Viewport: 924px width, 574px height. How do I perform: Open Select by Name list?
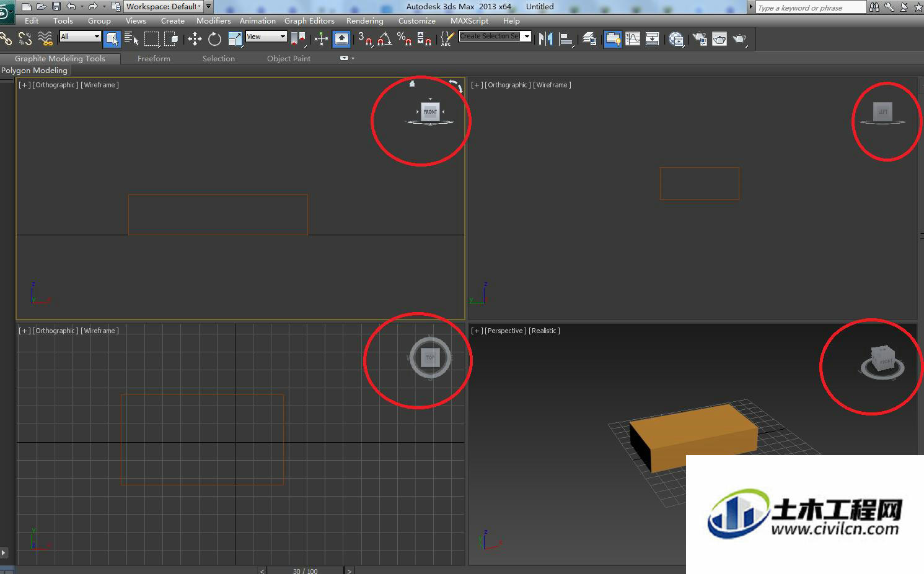tap(131, 39)
